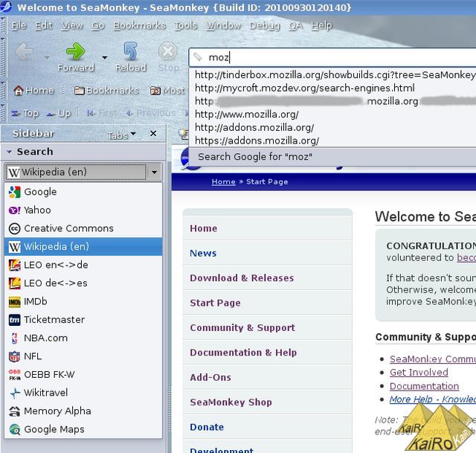Choose Memory Alpha search engine

click(x=83, y=411)
